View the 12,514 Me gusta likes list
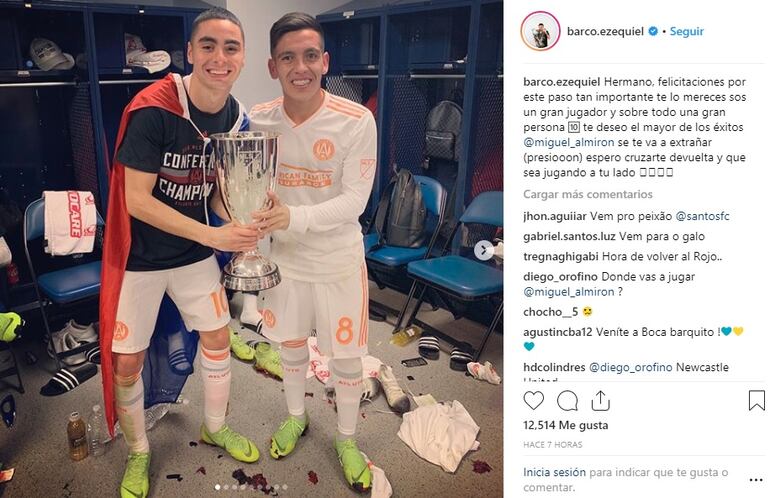770x498 pixels. [x=566, y=425]
